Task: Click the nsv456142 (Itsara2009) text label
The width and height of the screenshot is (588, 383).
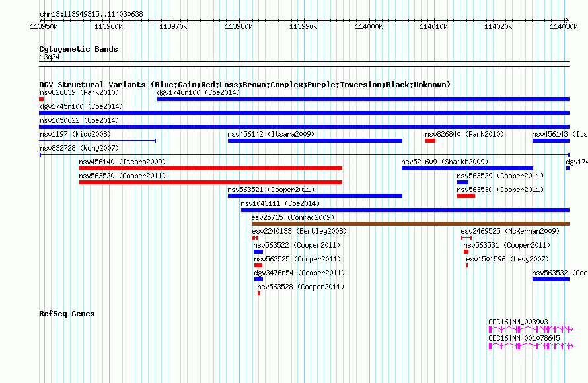Action: point(271,134)
